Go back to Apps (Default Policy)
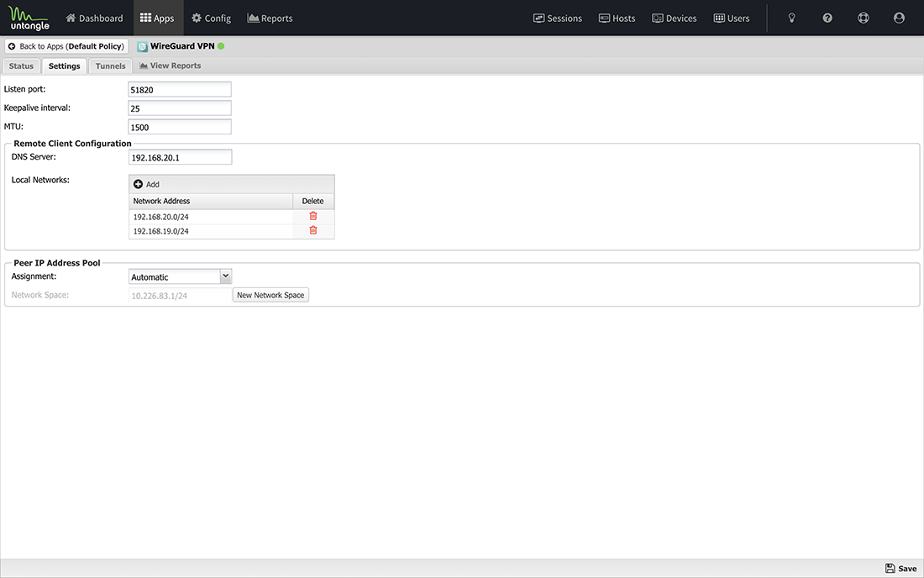924x578 pixels. click(66, 46)
